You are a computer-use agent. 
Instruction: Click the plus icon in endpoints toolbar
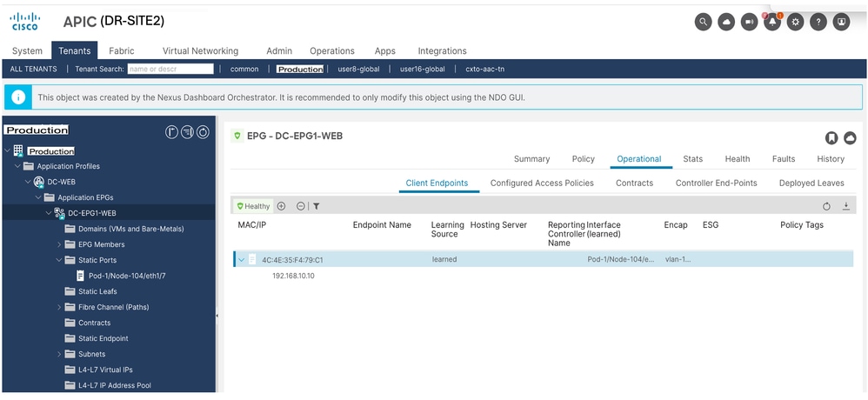(x=281, y=206)
